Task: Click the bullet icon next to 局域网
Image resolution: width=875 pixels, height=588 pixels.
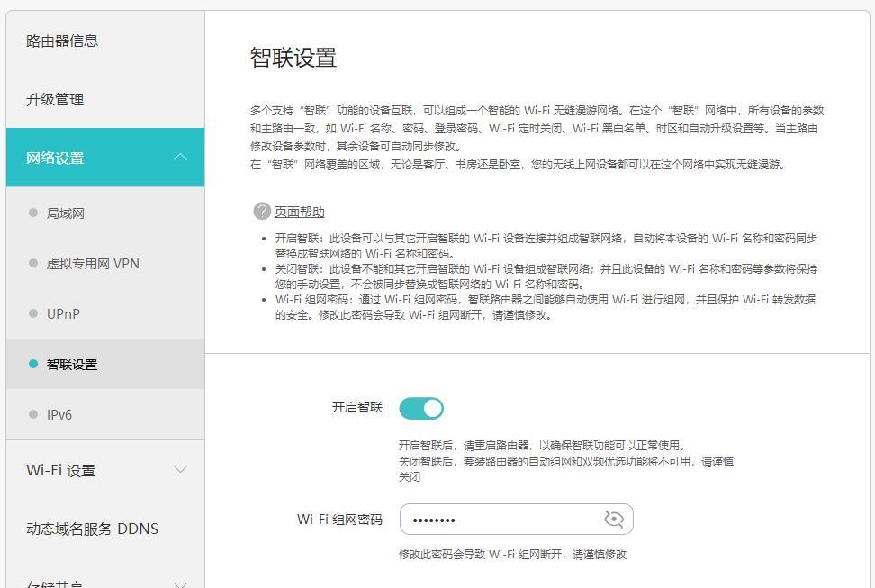Action: (x=32, y=213)
